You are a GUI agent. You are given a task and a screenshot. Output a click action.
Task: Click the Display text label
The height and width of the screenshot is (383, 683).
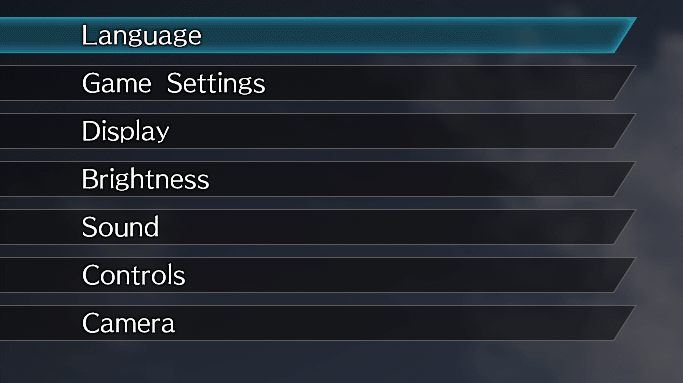pos(125,132)
